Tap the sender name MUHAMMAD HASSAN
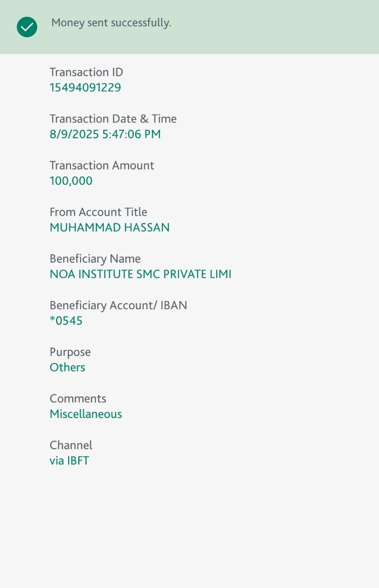Screen dimensions: 379x588 point(109,227)
